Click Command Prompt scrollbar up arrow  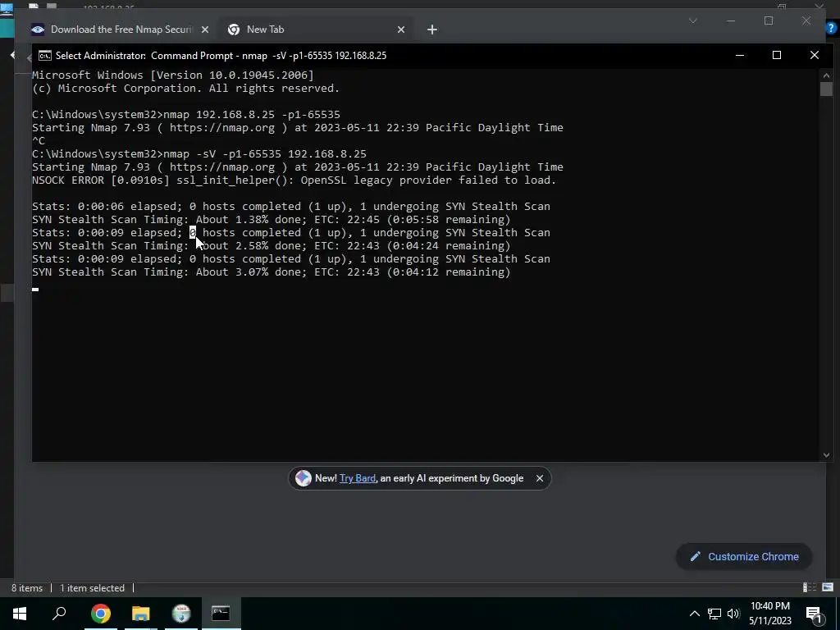(826, 75)
